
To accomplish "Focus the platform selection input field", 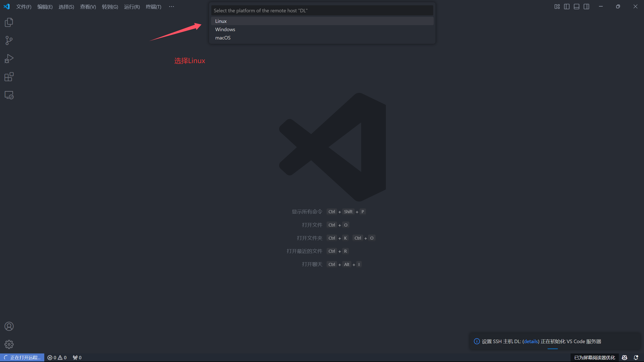I will click(322, 11).
